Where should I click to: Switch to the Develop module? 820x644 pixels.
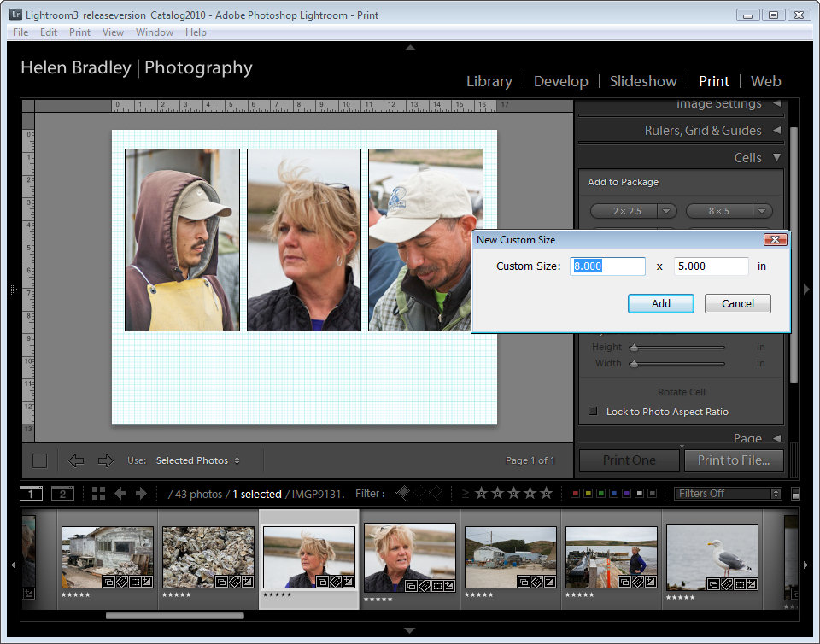click(x=560, y=81)
